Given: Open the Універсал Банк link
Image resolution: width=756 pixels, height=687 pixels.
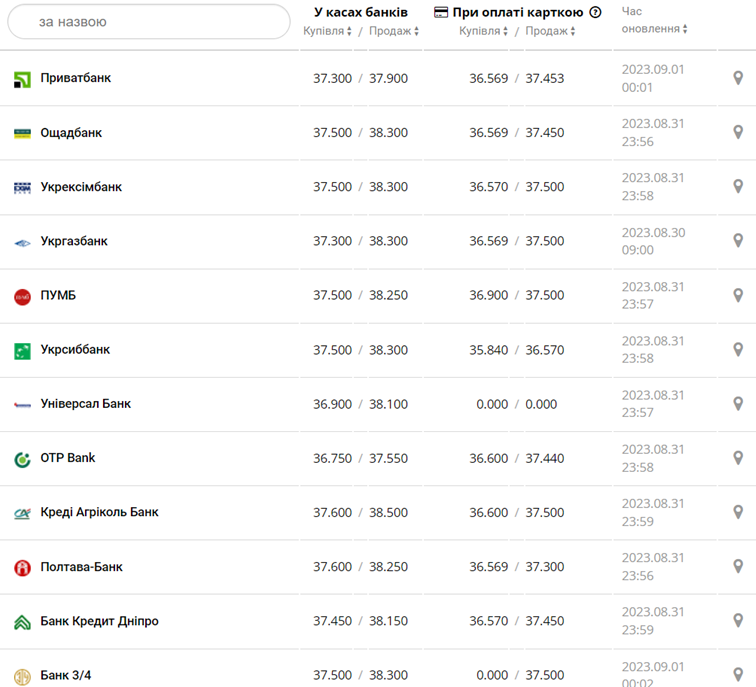Looking at the screenshot, I should [x=85, y=404].
